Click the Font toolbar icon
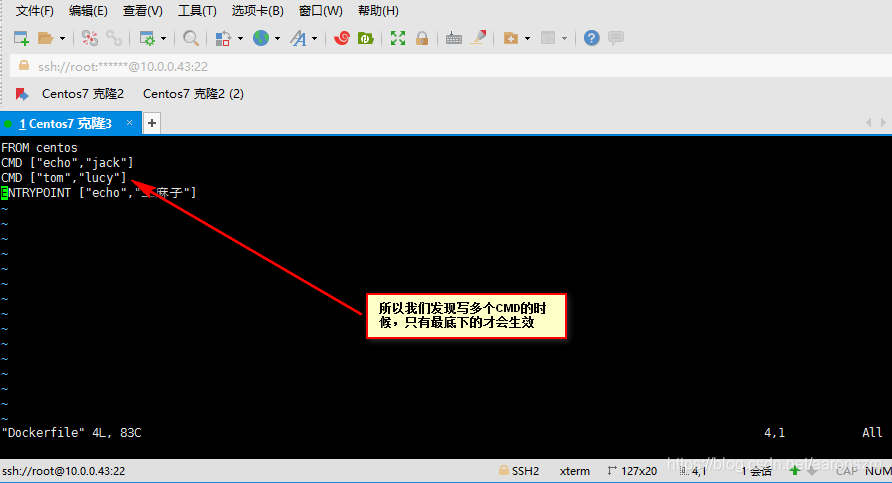This screenshot has height=483, width=892. (x=298, y=38)
